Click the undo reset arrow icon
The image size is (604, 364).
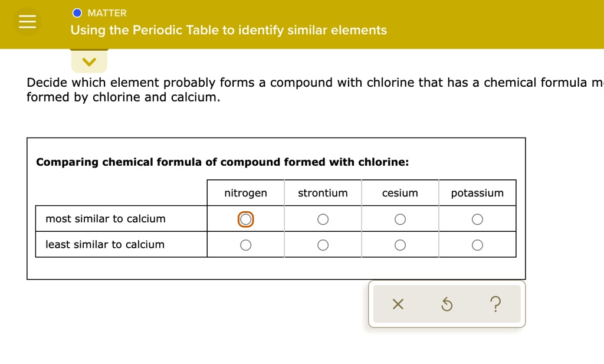[447, 304]
